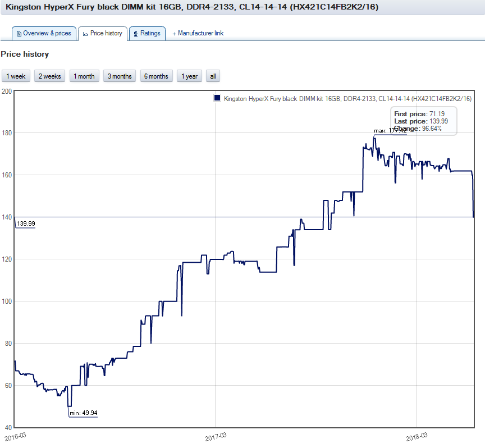485x448 pixels.
Task: Click the 40 y-axis value
Action: coord(8,428)
